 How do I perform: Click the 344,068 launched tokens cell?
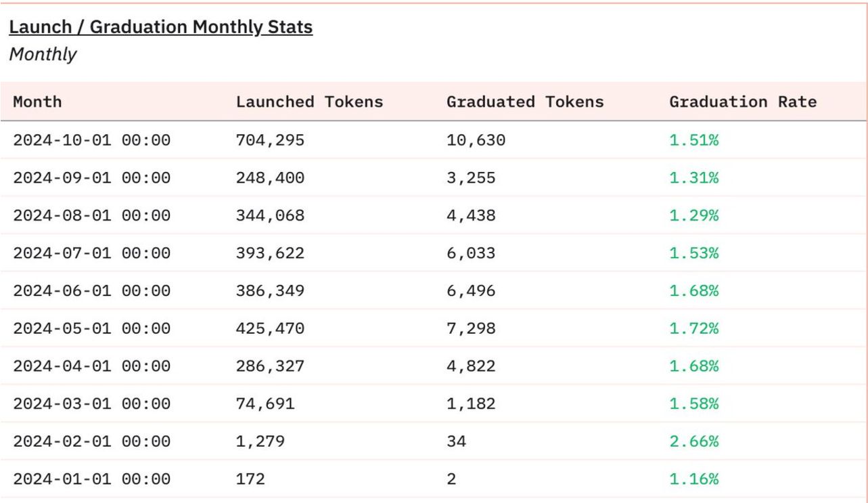[x=270, y=215]
